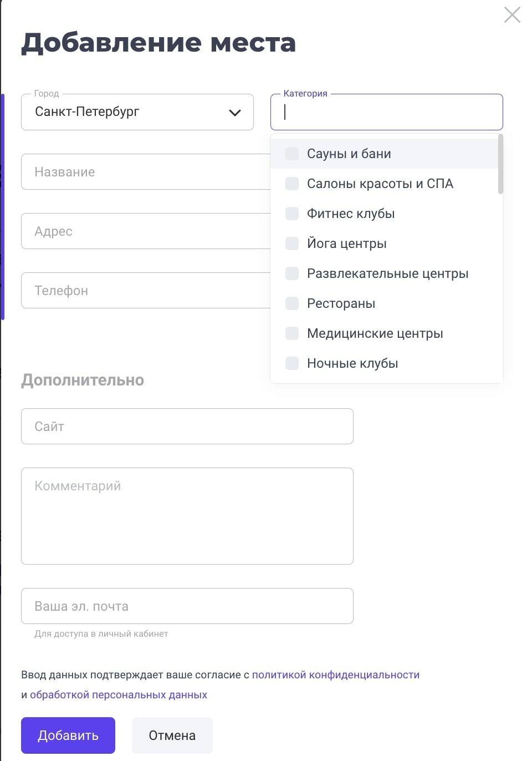
Task: Click the Отмена button
Action: pyautogui.click(x=172, y=735)
